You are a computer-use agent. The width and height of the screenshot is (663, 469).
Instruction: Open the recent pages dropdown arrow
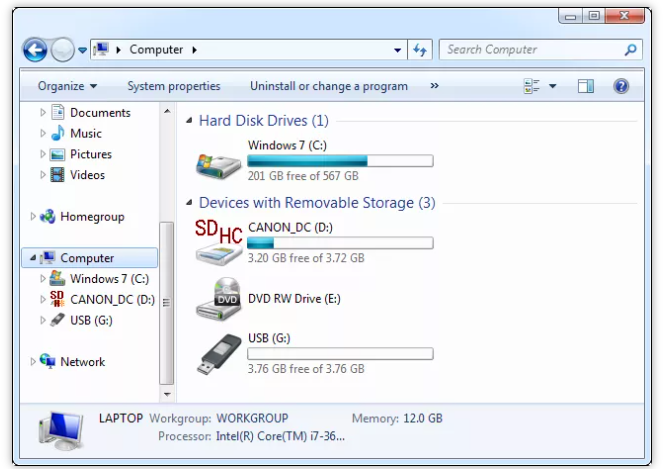[82, 50]
